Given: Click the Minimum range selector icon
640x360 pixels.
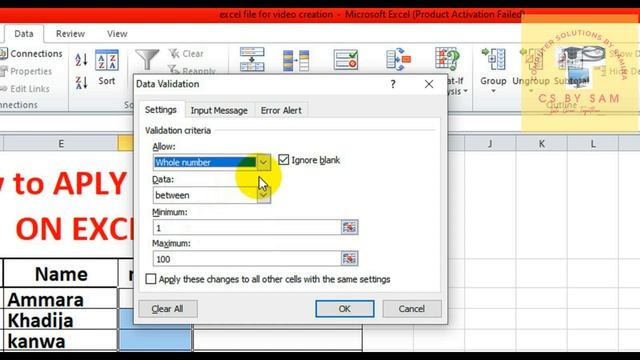Looking at the screenshot, I should pyautogui.click(x=349, y=227).
